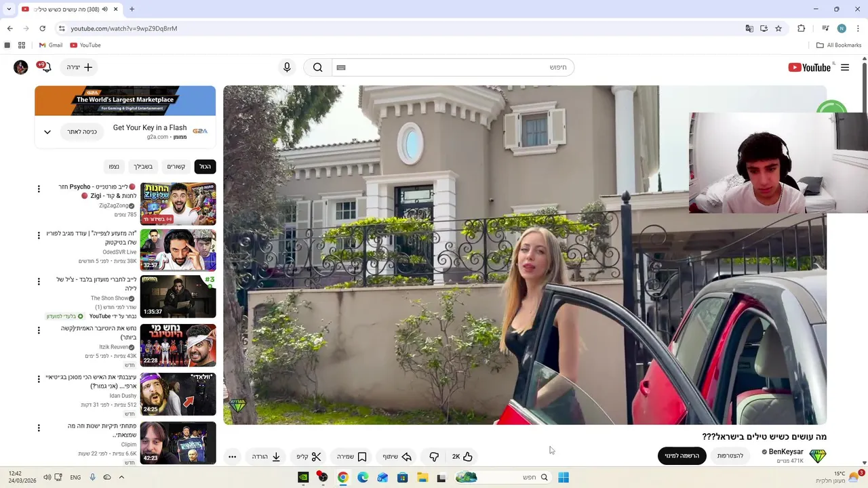Image resolution: width=868 pixels, height=488 pixels.
Task: Open Gmail bookmark
Action: [50, 45]
